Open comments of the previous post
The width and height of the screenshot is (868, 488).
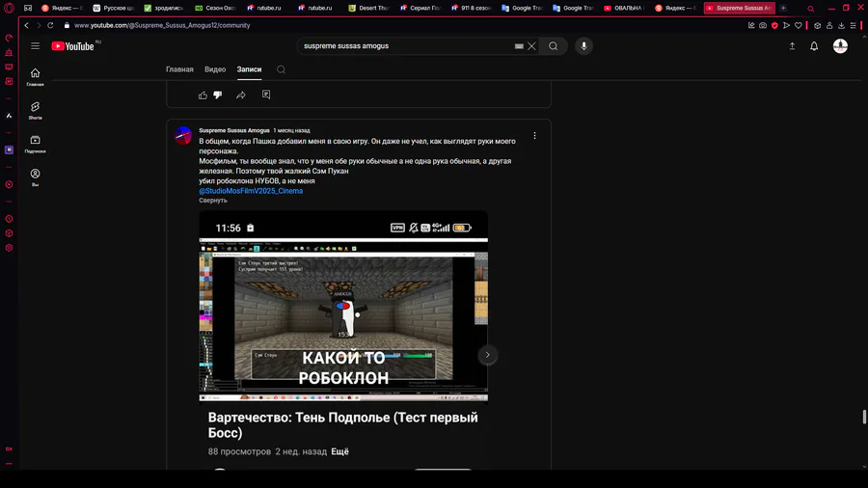(266, 95)
